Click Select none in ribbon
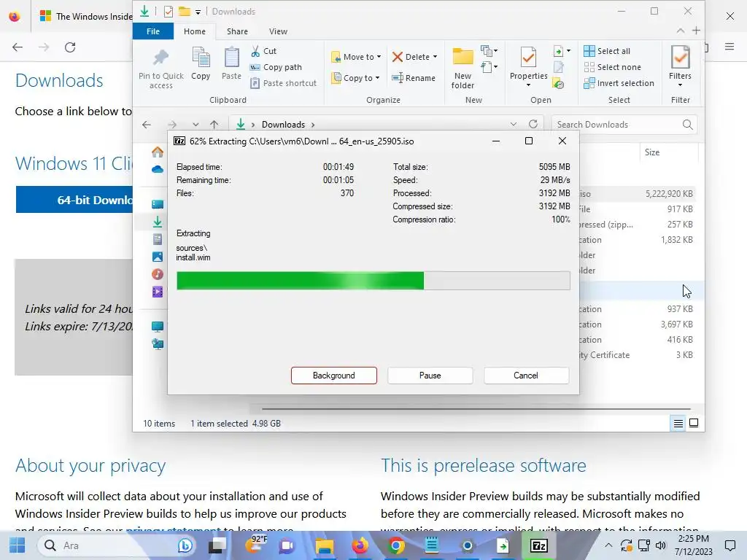The height and width of the screenshot is (560, 747). tap(613, 67)
